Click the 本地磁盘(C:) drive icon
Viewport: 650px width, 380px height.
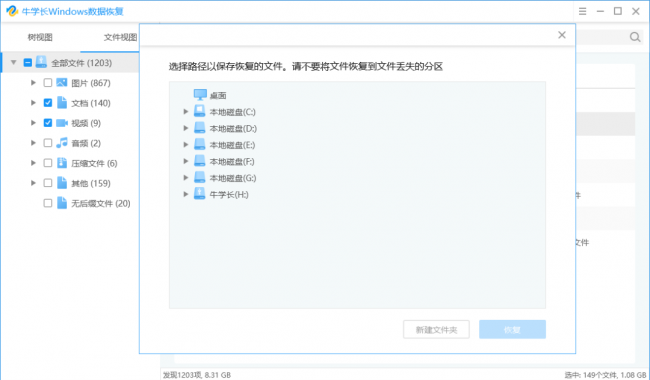coord(199,111)
